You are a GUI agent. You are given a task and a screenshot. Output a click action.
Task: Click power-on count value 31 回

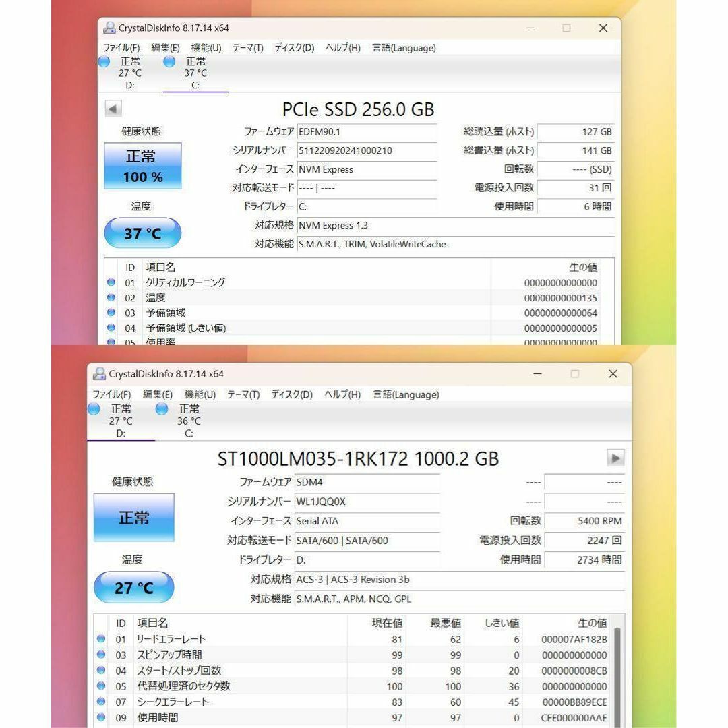(576, 188)
